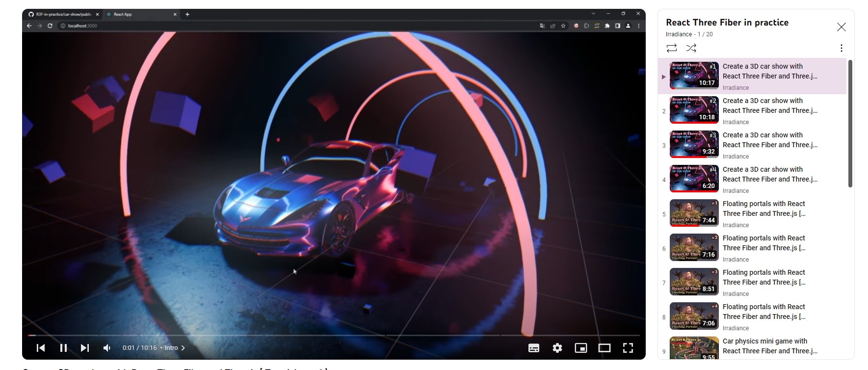Expand the Intro chapter chevron

tap(183, 348)
